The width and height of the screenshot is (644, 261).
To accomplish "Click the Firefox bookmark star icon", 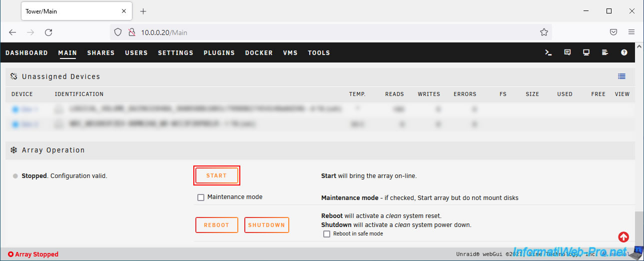I will tap(544, 32).
